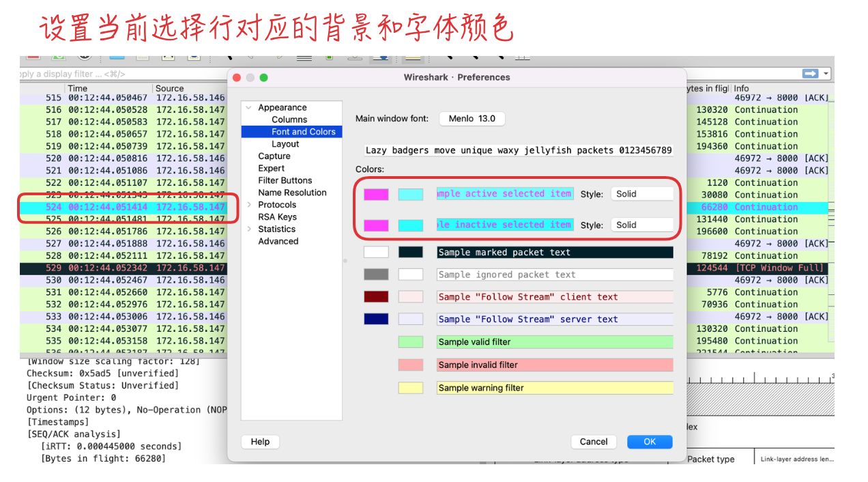The image size is (868, 482).
Task: Pick active selected item cyan background swatch
Action: coord(411,195)
